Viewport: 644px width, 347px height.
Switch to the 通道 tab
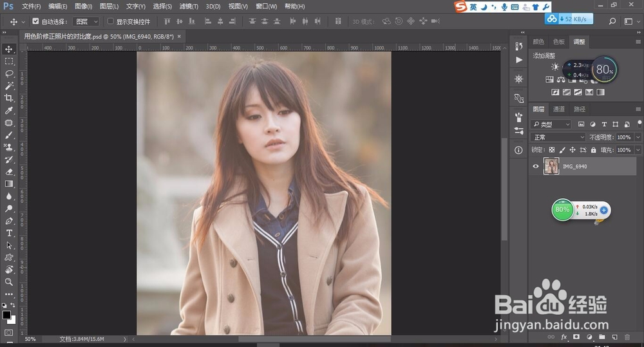(559, 109)
